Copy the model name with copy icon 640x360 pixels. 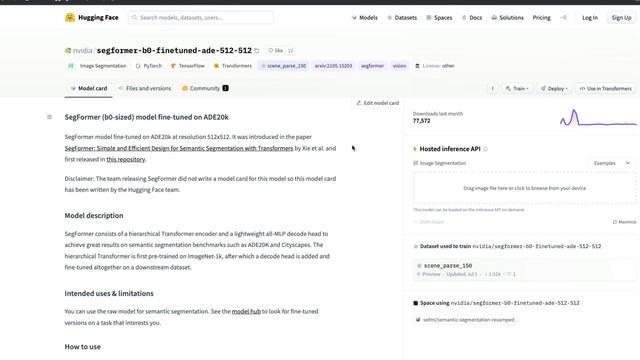click(x=257, y=51)
